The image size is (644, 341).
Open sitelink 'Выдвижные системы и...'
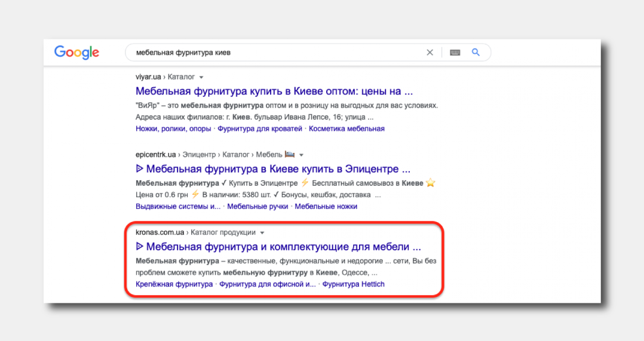(178, 207)
